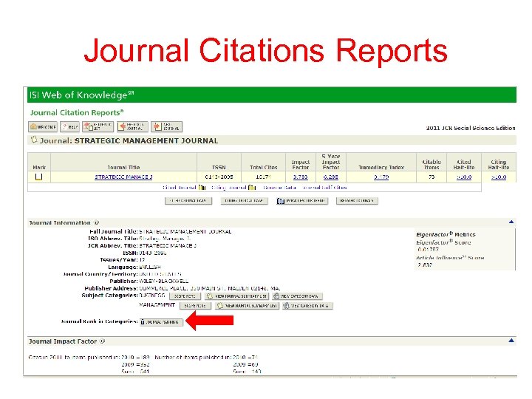Collapse the Journal Information section
Viewport: 532px width, 399px height.
[511, 222]
